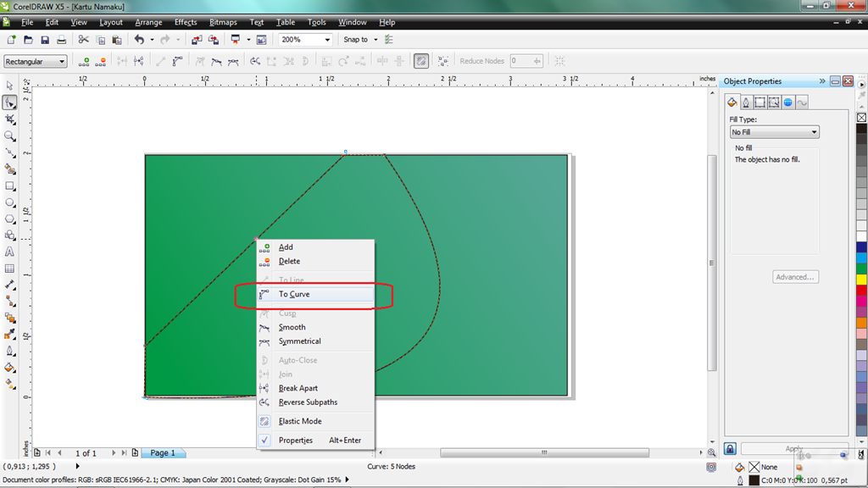
Task: Choose Delete in the context menu
Action: [x=315, y=261]
